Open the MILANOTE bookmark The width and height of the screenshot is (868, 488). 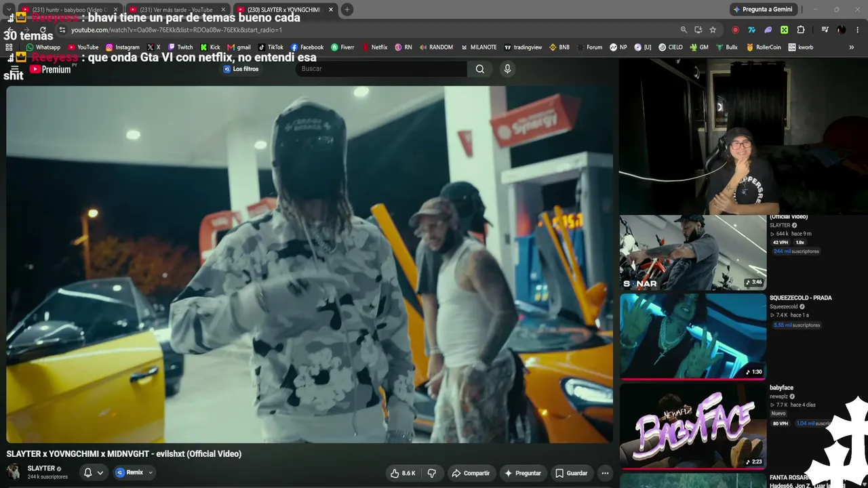479,47
